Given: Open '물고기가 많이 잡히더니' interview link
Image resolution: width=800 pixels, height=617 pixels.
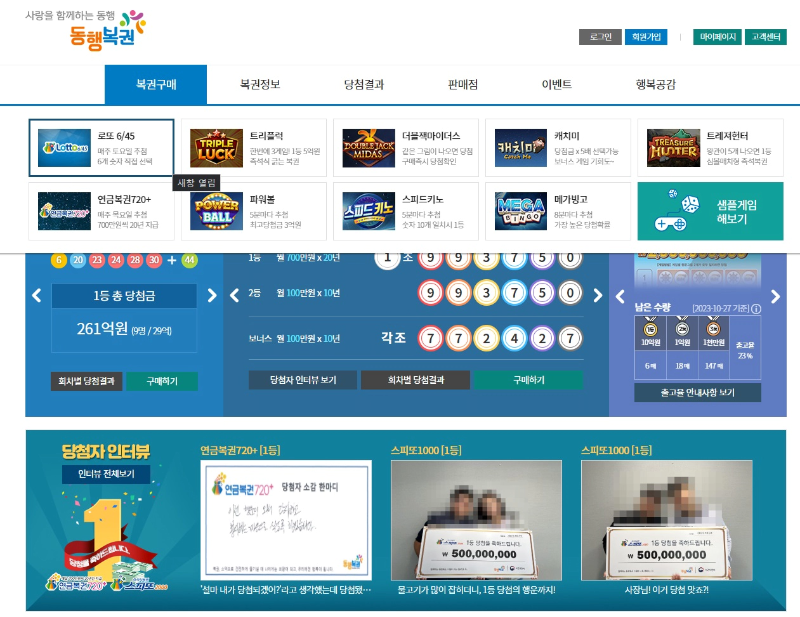Looking at the screenshot, I should pos(477,590).
